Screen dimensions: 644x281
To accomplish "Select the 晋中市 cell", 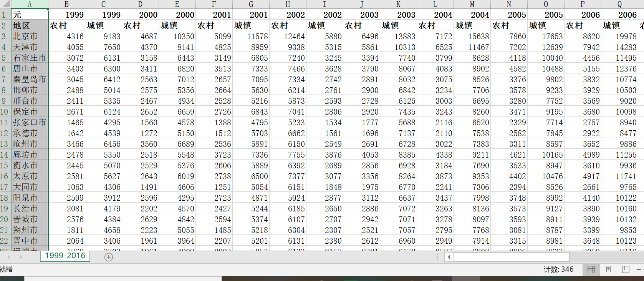I will (30, 241).
